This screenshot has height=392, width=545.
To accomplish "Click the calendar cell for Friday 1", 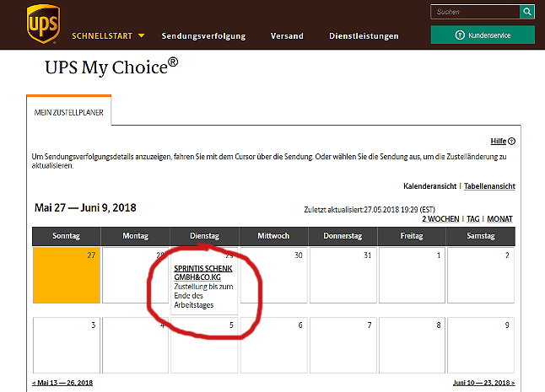I will pos(412,276).
